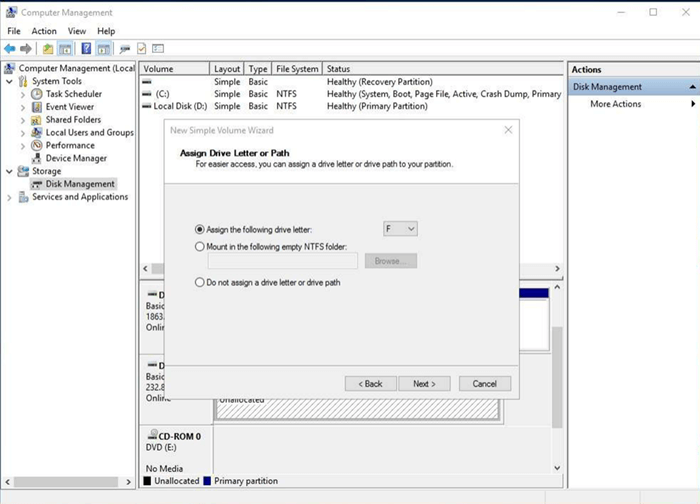Select Device Manager in the tree
The image size is (700, 504).
click(x=76, y=158)
